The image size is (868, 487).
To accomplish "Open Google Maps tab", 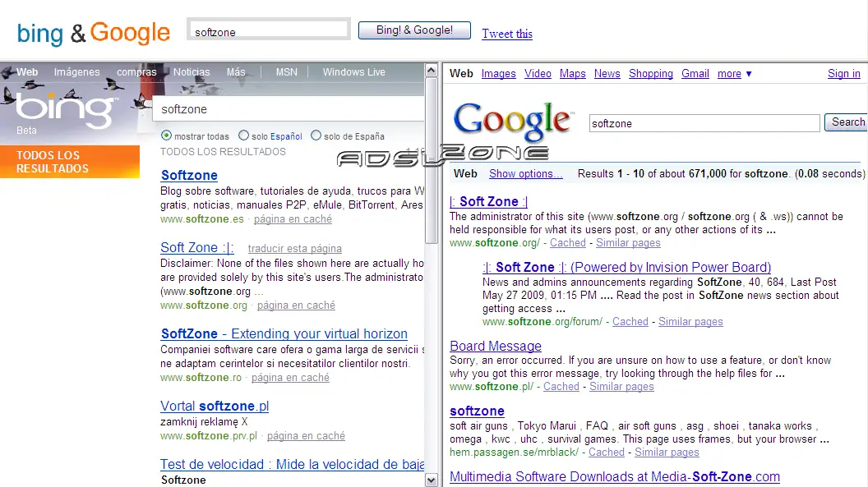I will click(572, 74).
